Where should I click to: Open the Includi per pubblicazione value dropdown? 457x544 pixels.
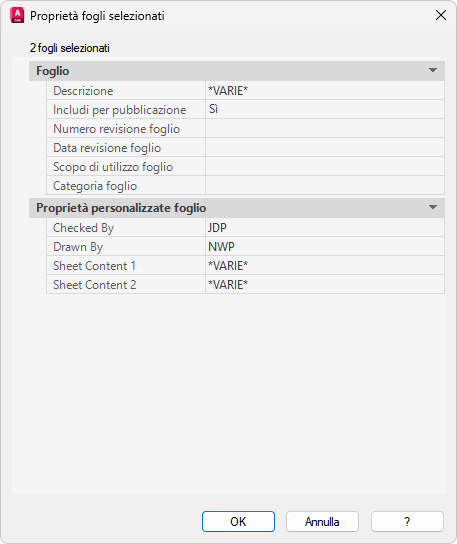pyautogui.click(x=325, y=109)
